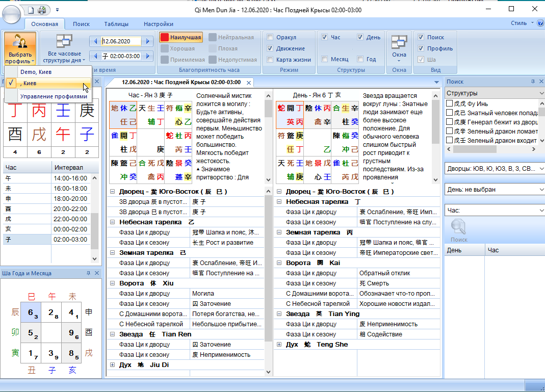Open the help icon beside Стиль
The image size is (545, 392).
[x=540, y=23]
